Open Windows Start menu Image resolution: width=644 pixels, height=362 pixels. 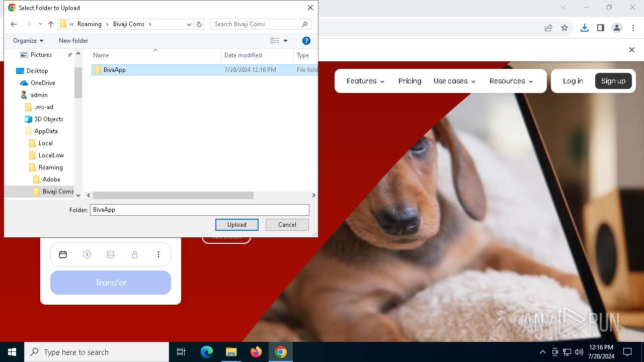(x=12, y=352)
